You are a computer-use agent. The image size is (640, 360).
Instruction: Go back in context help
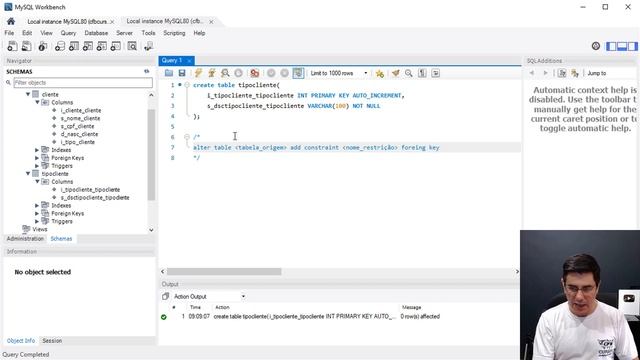tap(532, 73)
